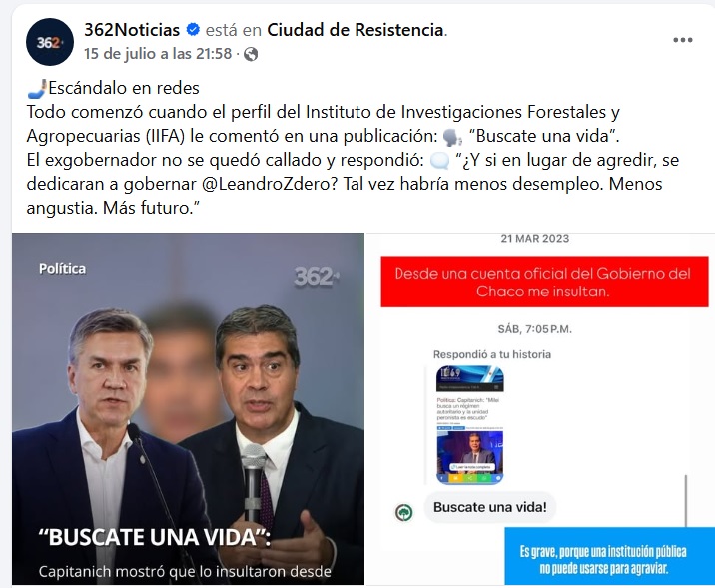Click the speech bubble emoji in post text

click(440, 161)
